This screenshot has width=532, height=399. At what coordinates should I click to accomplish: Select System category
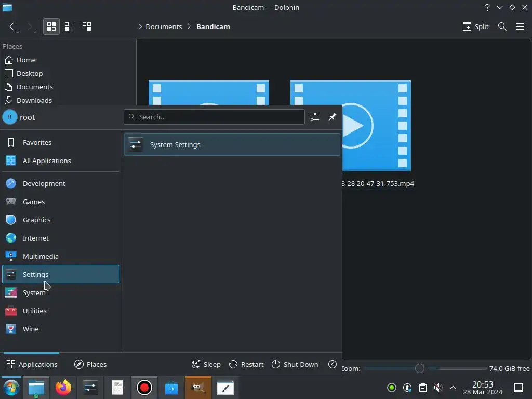(61, 293)
